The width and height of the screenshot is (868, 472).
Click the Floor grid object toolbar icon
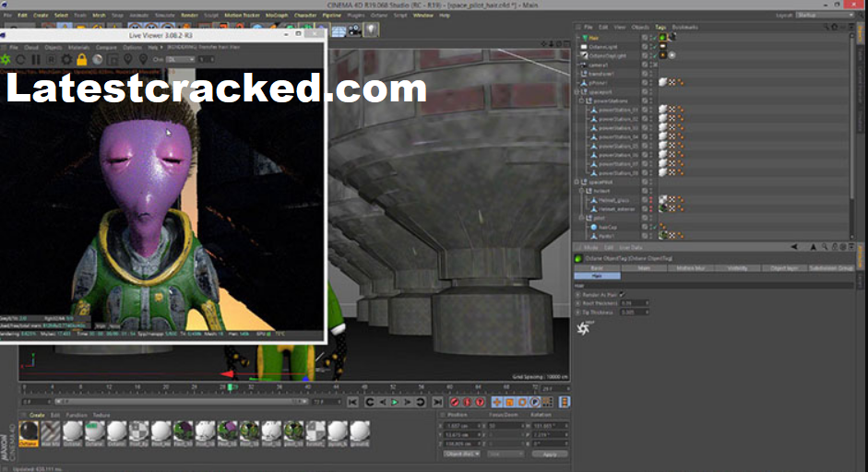point(339,30)
